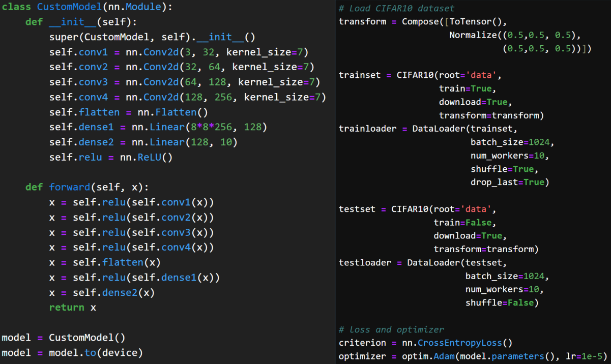Click the '# loss and optimizer' comment

[x=391, y=329]
